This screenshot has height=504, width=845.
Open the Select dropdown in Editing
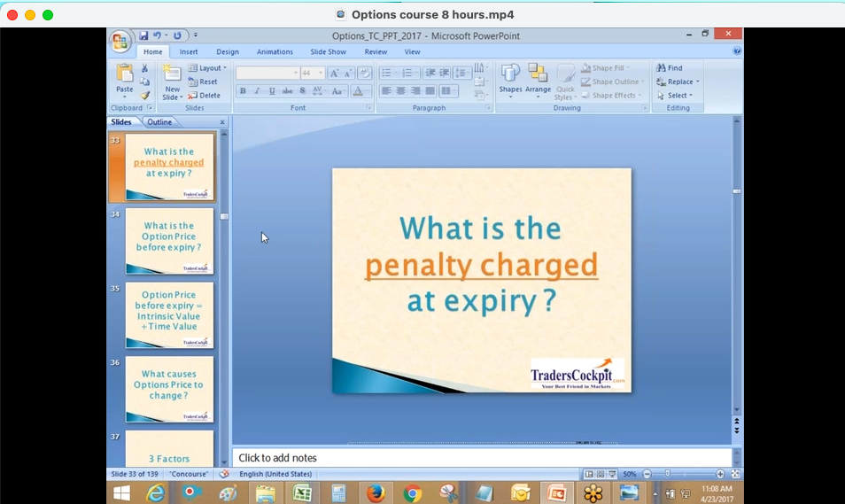tap(678, 96)
